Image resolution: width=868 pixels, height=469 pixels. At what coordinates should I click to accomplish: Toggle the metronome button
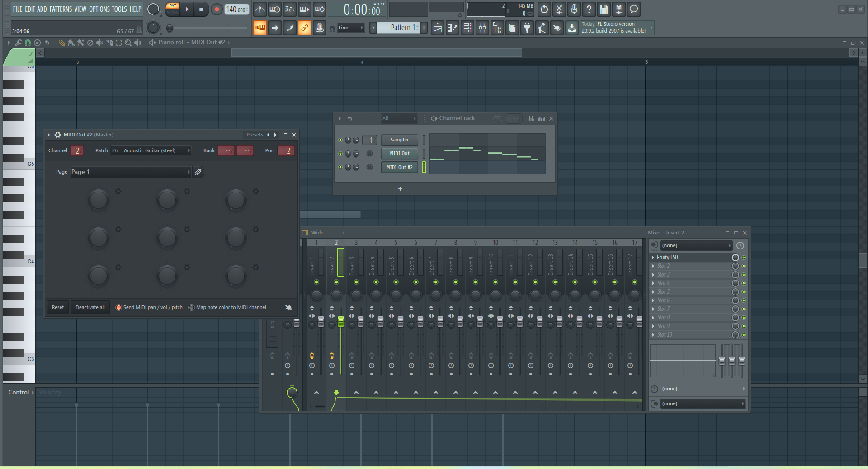(259, 9)
